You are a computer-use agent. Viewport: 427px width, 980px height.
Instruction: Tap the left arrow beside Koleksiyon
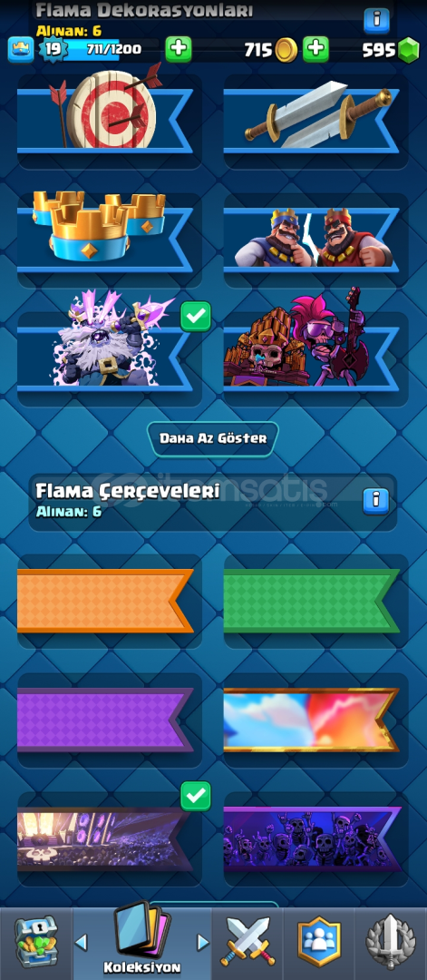click(82, 942)
